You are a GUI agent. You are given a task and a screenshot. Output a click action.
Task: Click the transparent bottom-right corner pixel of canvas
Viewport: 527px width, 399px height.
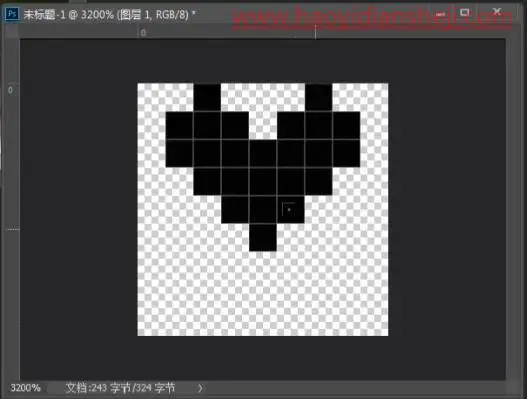[x=374, y=321]
